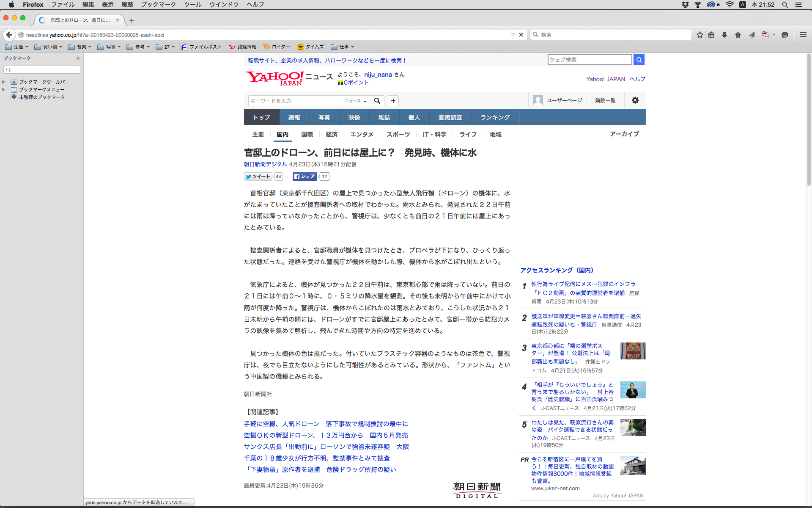The height and width of the screenshot is (508, 812).
Task: Click the plus button beside keyword search
Action: coord(393,101)
